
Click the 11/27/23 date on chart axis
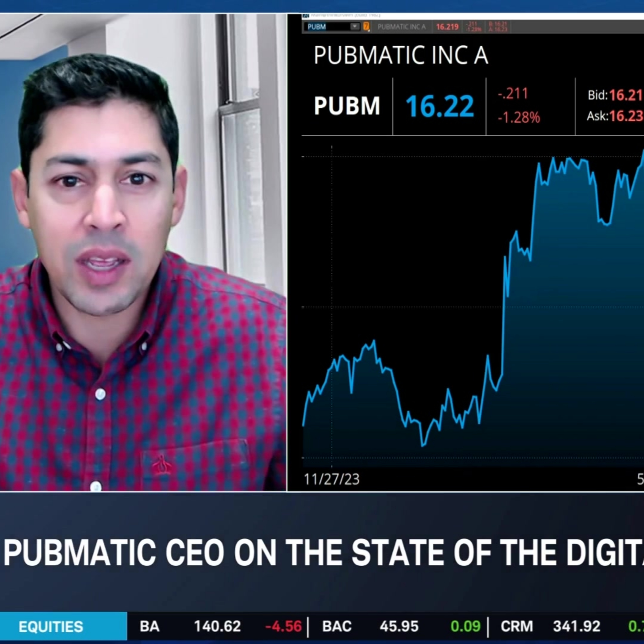coord(332,479)
